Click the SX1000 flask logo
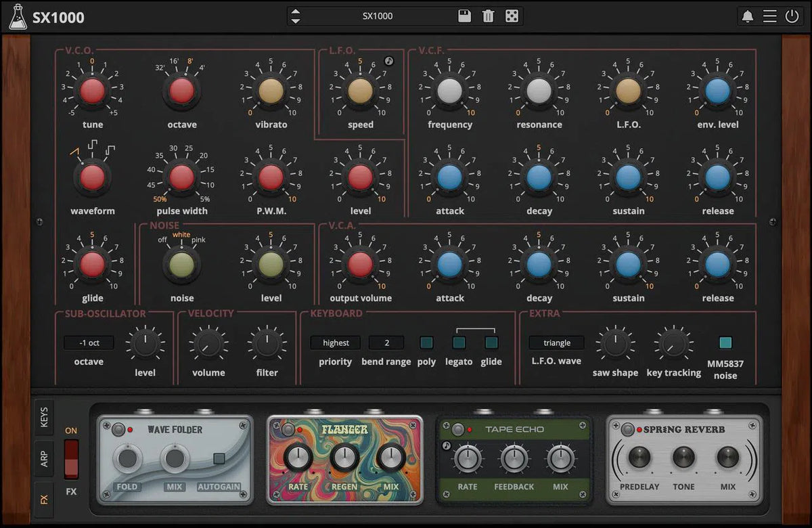This screenshot has height=528, width=812. point(19,16)
